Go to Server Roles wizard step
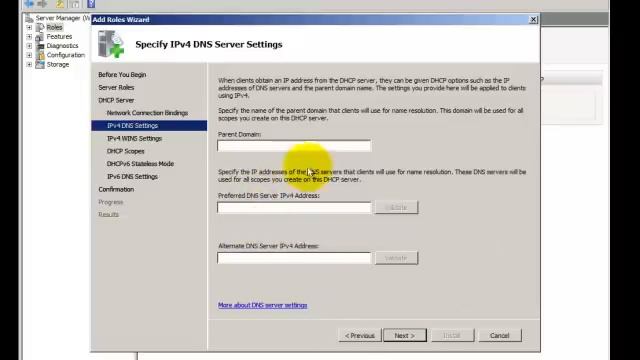 [x=116, y=87]
